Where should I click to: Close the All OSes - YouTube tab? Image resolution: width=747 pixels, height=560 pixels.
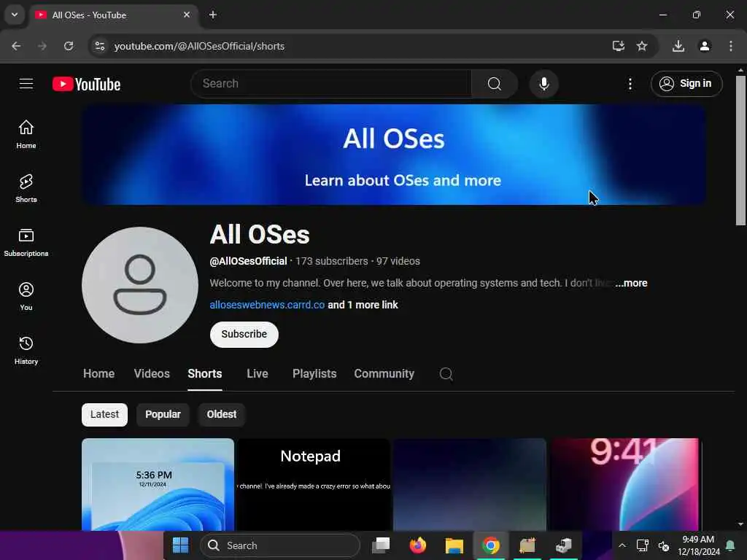(x=186, y=15)
